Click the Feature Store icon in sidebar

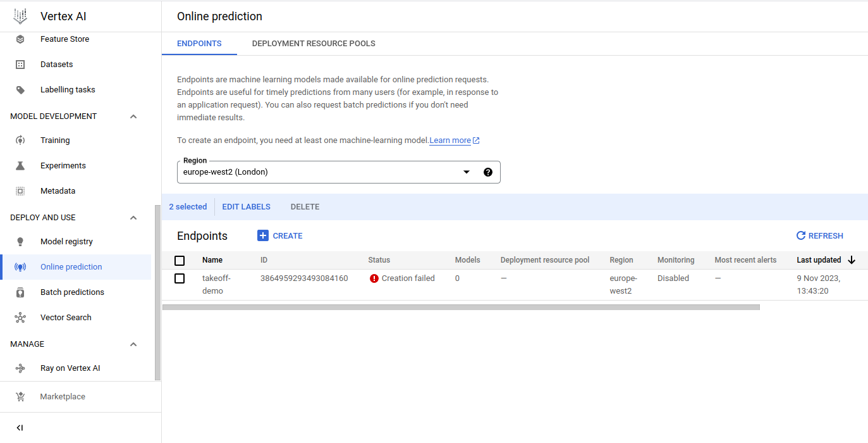click(20, 39)
